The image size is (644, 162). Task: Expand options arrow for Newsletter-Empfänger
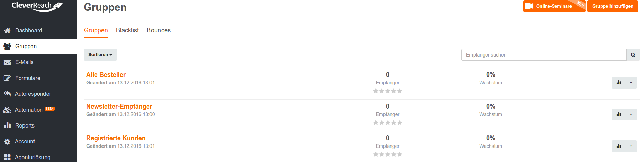point(631,114)
